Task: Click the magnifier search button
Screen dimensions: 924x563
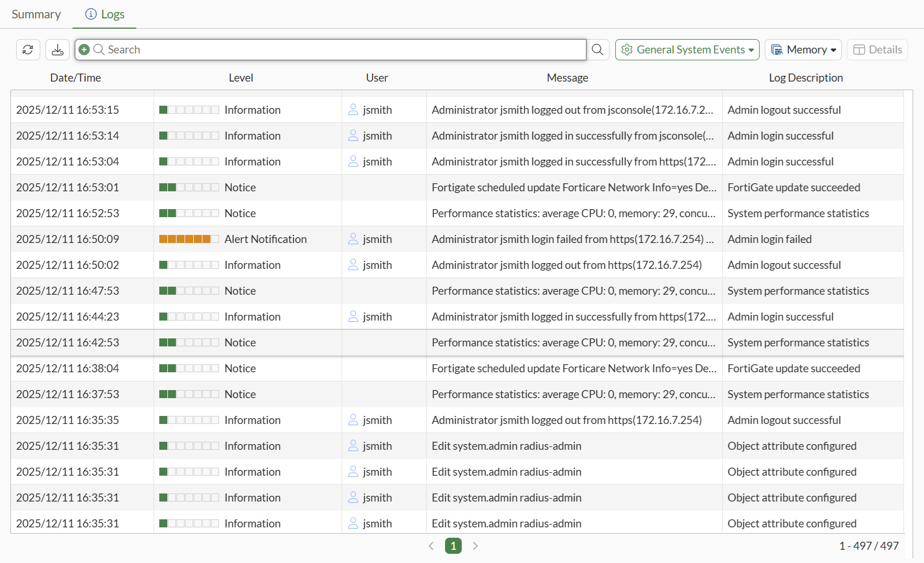Action: [x=597, y=50]
